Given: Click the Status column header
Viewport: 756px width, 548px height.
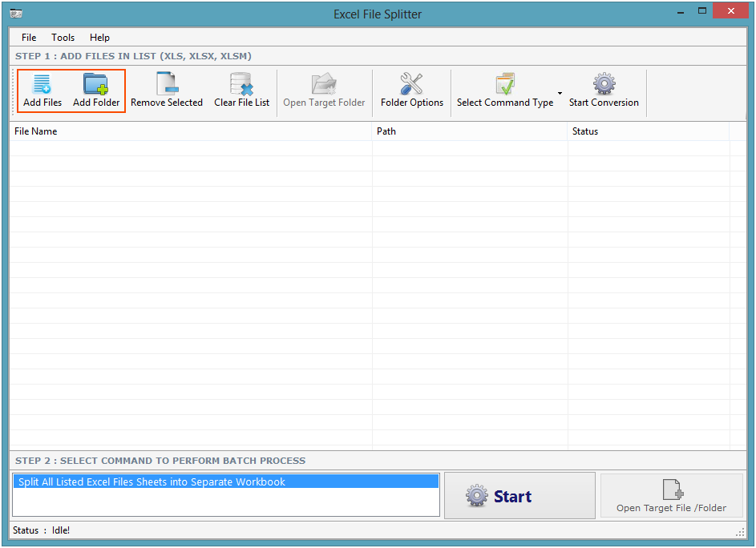Looking at the screenshot, I should point(649,131).
